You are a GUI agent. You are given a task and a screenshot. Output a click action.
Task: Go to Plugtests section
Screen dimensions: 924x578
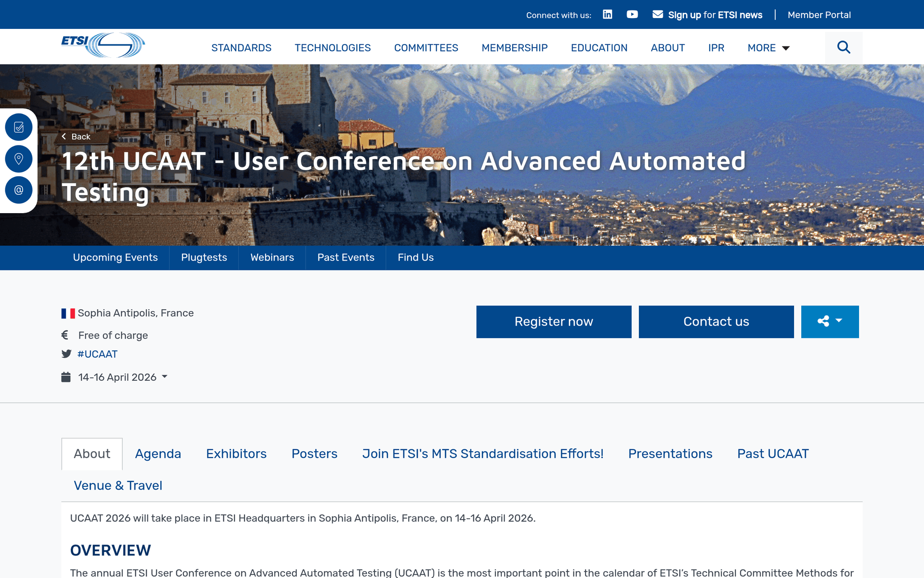pos(204,257)
